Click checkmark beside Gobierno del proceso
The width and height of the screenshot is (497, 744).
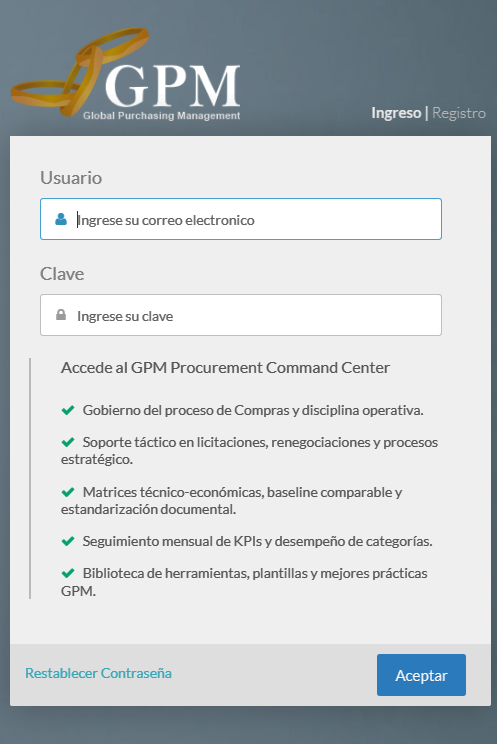coord(68,410)
